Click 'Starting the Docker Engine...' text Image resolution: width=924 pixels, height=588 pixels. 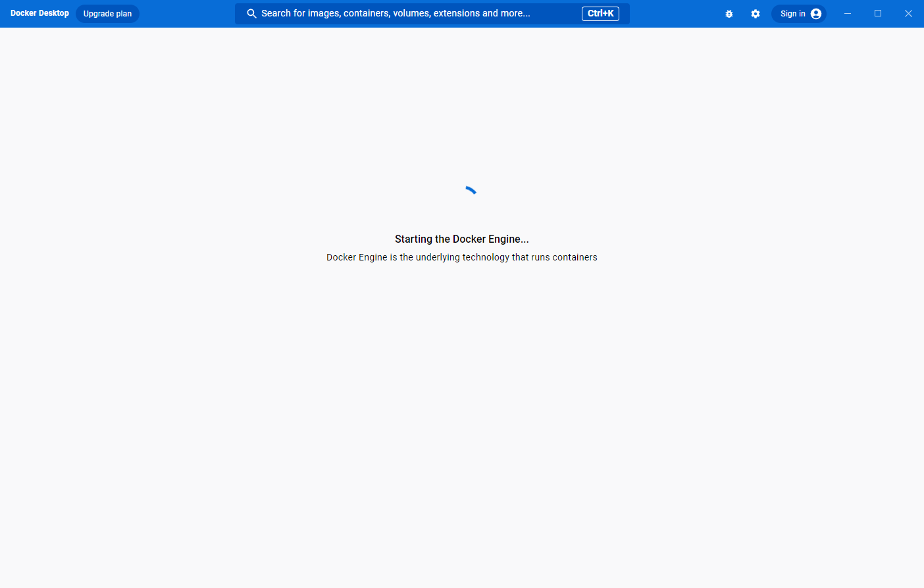[x=462, y=239]
